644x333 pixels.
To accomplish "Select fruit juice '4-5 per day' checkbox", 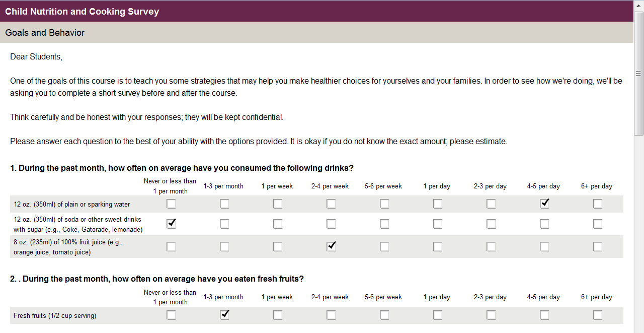I will 544,246.
